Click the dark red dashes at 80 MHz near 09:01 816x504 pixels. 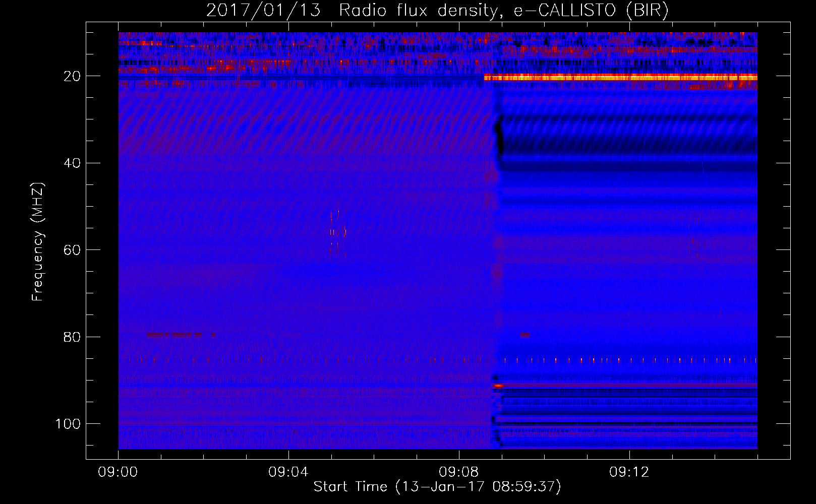click(x=182, y=334)
